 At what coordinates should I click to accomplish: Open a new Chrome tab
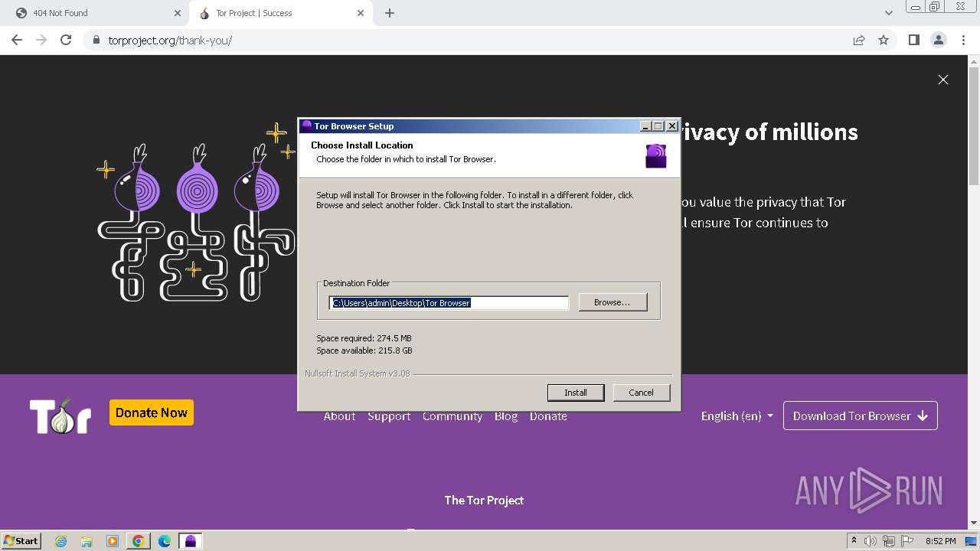389,13
